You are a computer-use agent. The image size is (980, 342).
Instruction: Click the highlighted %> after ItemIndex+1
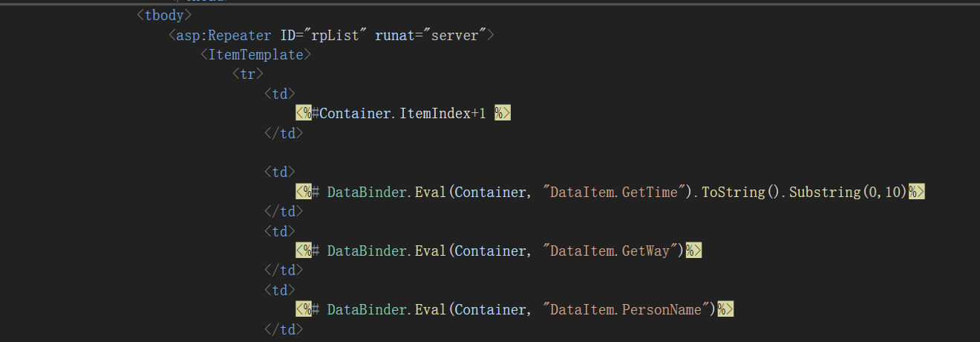pos(503,113)
